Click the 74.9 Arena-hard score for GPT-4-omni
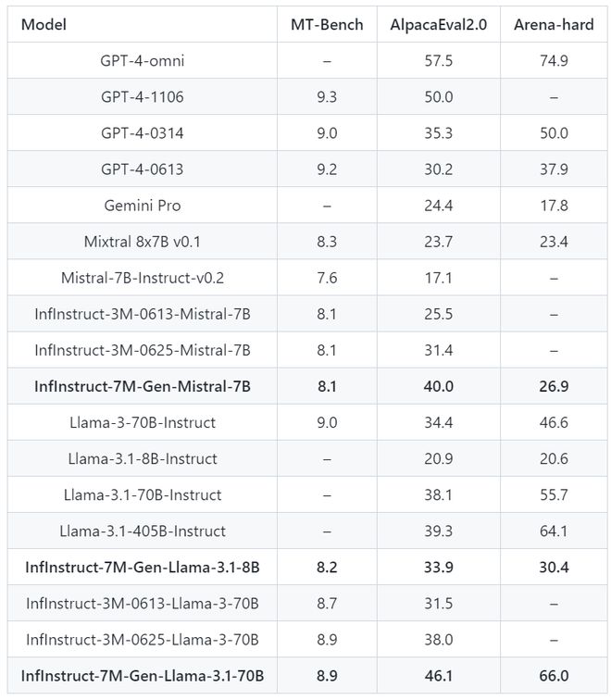The height and width of the screenshot is (700, 611). pyautogui.click(x=554, y=61)
